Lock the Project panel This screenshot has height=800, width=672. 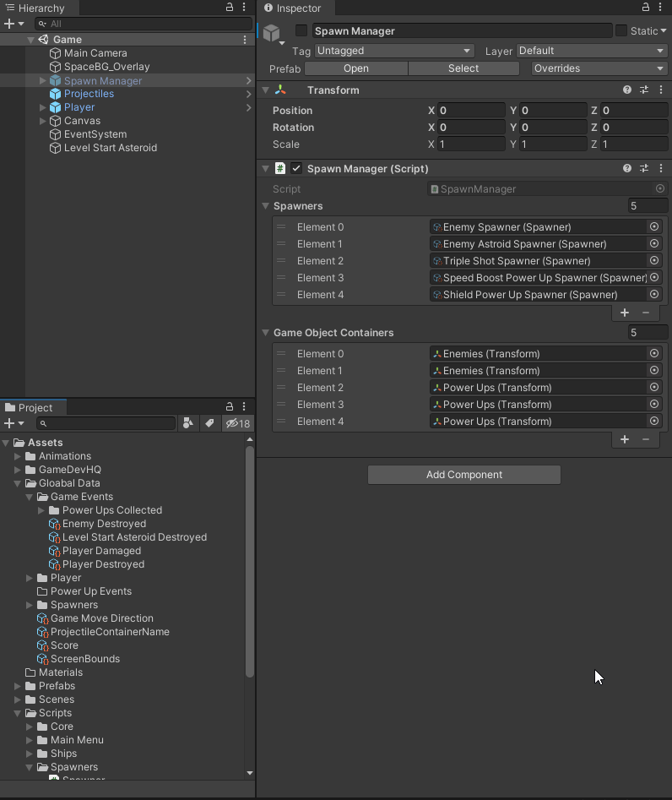click(230, 406)
